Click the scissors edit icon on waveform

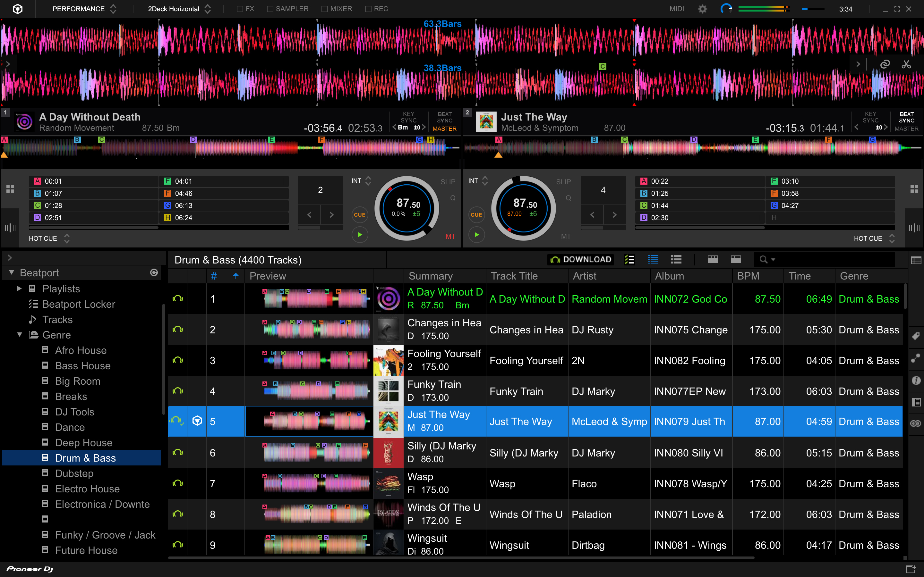coord(906,64)
